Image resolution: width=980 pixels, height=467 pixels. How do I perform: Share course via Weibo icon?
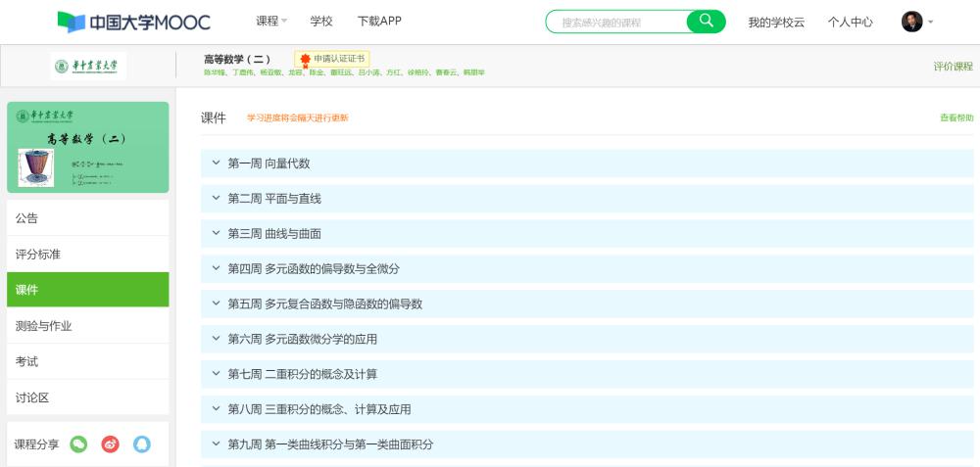(x=110, y=444)
